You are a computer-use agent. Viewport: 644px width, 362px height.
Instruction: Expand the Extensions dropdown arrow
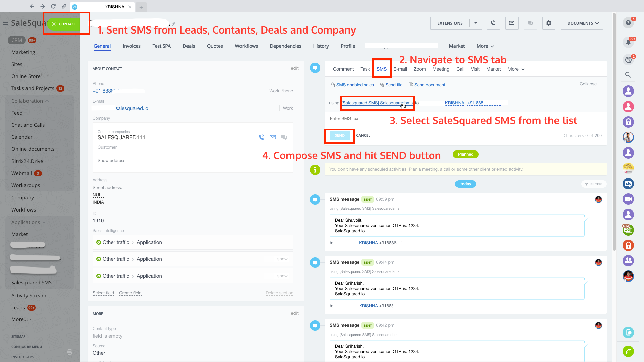[475, 23]
